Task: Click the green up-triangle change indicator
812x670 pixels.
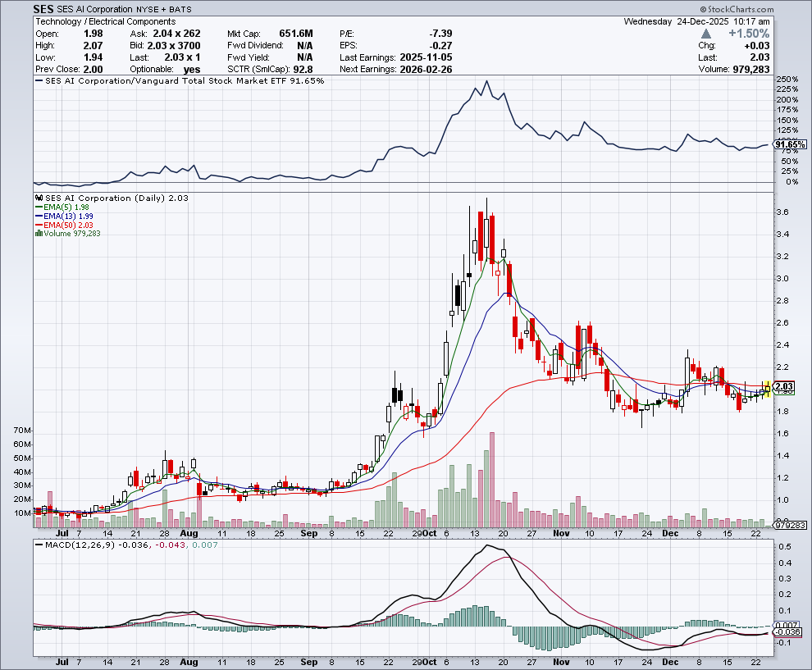Action: (x=706, y=34)
